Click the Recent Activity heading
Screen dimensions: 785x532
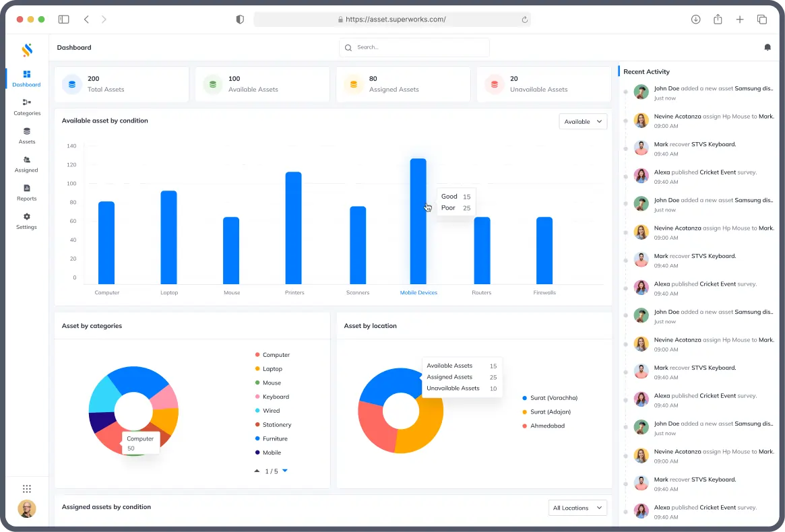[646, 71]
